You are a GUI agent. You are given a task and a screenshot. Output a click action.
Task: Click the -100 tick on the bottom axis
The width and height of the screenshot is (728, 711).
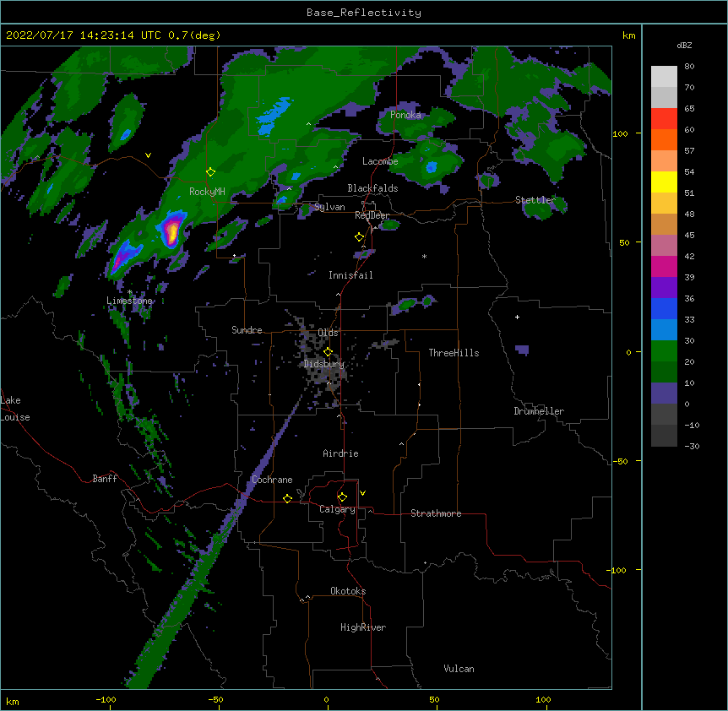click(x=106, y=699)
